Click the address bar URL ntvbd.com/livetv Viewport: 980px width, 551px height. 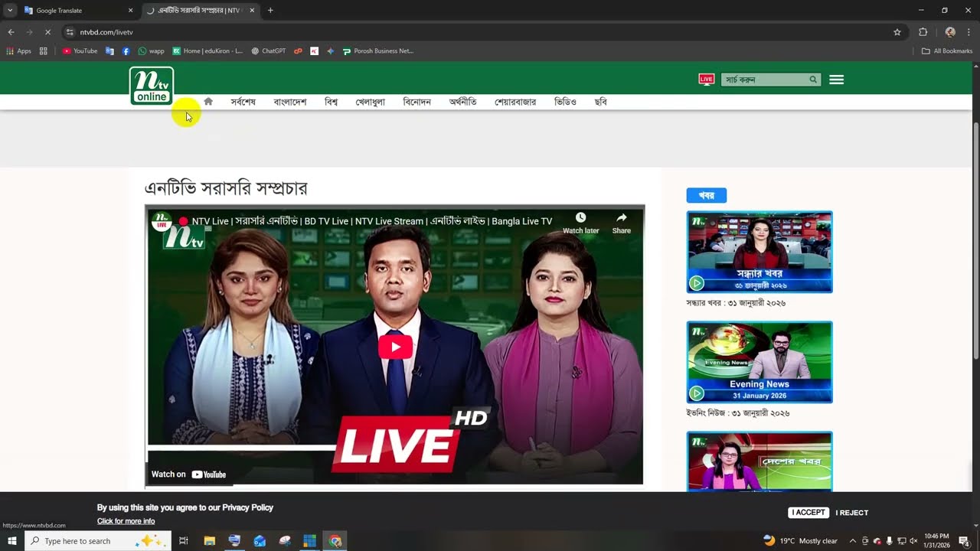point(106,32)
